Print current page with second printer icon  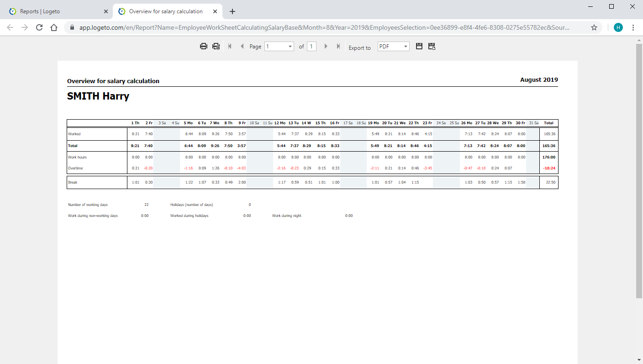[216, 46]
